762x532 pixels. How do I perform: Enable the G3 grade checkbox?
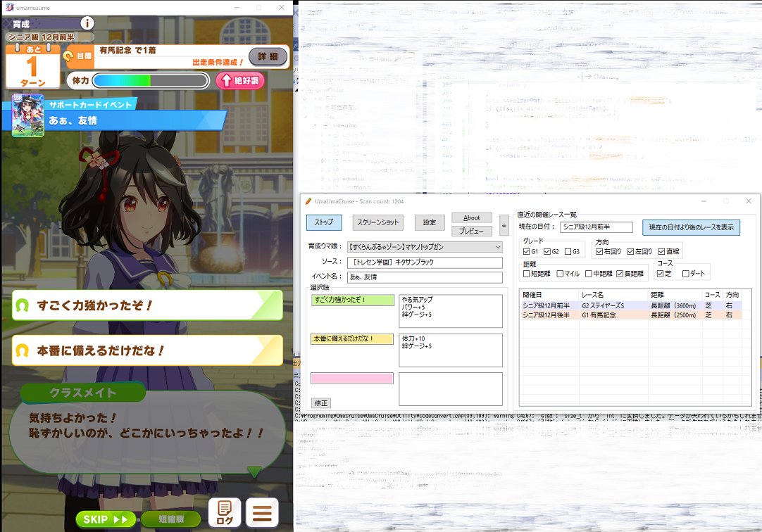pyautogui.click(x=566, y=251)
